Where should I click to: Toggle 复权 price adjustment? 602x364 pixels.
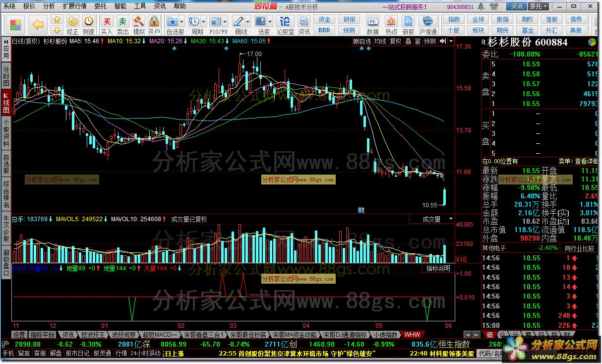[395, 42]
